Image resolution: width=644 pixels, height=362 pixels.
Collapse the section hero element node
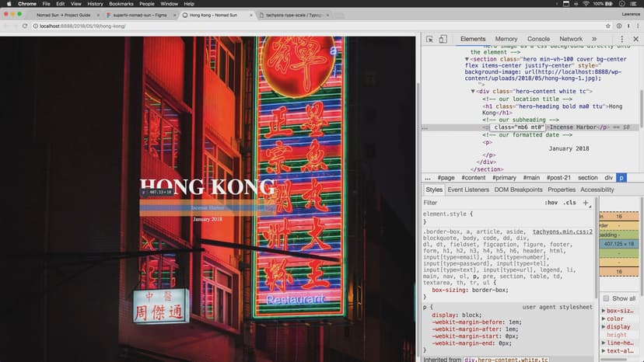tap(467, 59)
